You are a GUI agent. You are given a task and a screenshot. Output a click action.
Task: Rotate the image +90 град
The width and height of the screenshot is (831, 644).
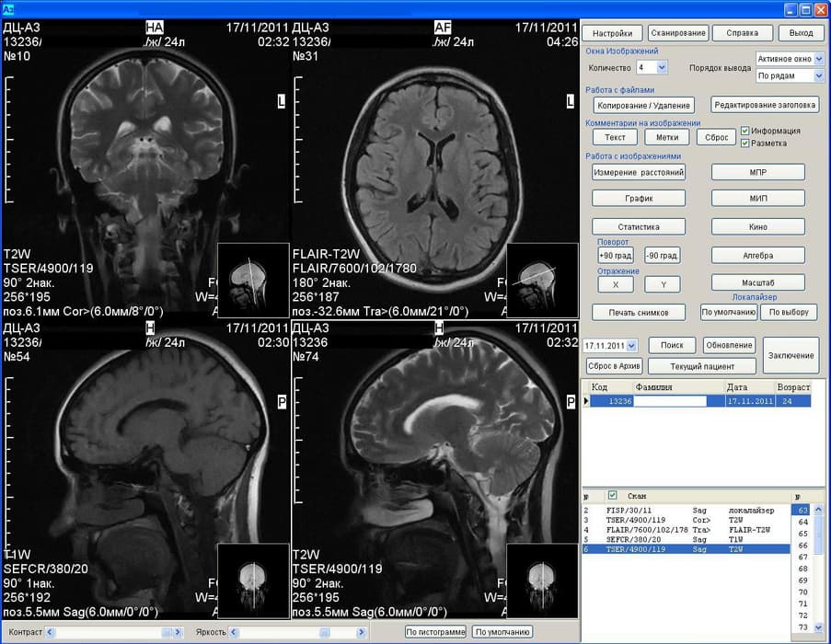[x=616, y=255]
